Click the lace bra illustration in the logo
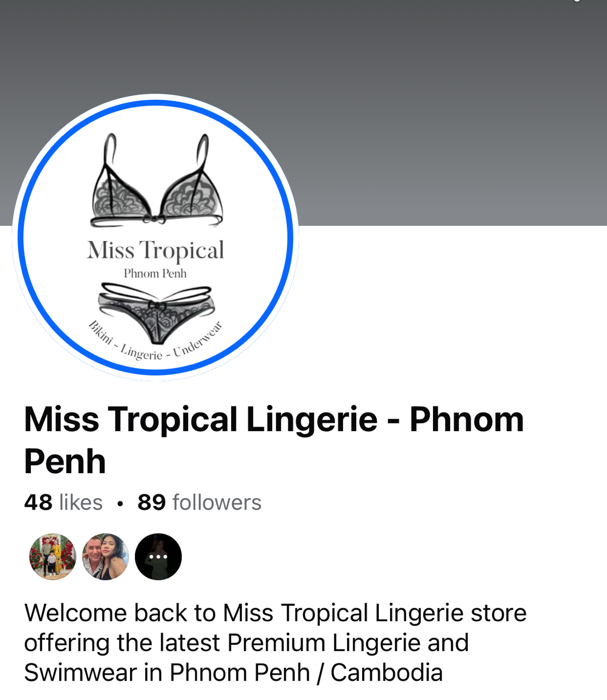 [156, 181]
